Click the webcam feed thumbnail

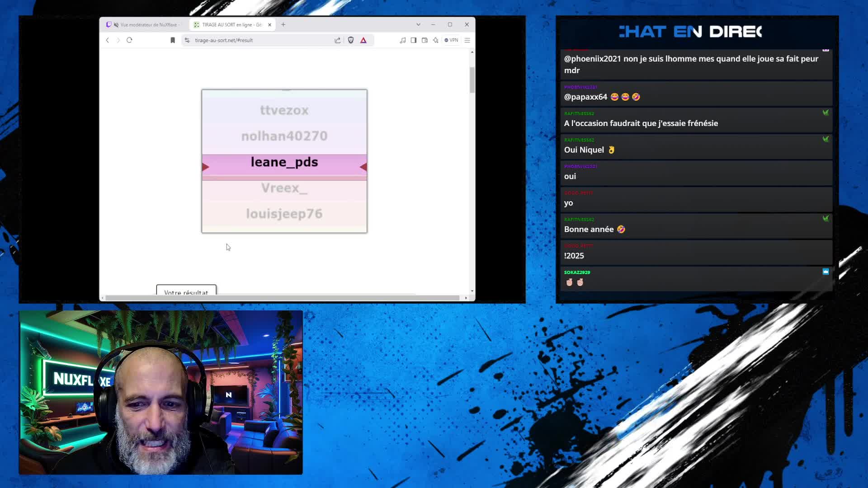[x=161, y=392]
